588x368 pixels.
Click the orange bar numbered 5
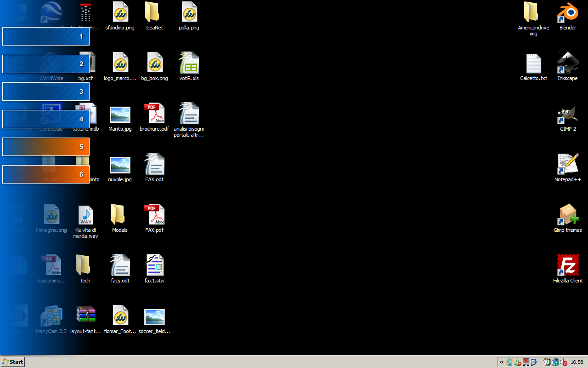(46, 147)
